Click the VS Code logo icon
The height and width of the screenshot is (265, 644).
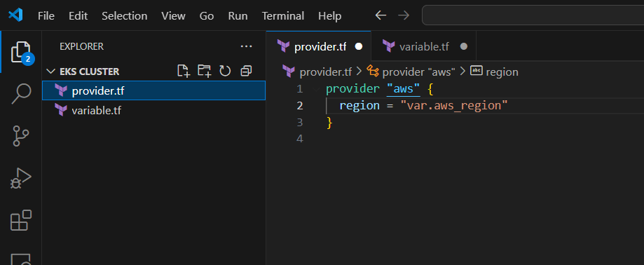pyautogui.click(x=15, y=15)
